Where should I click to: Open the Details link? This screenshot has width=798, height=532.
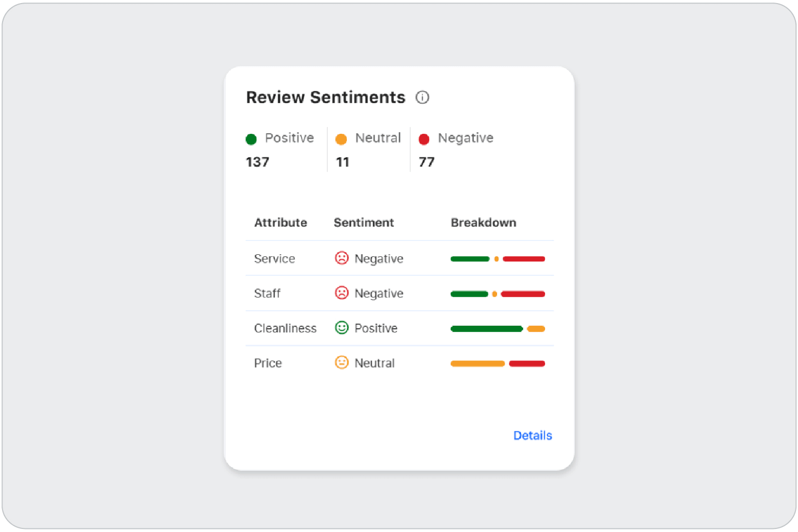point(532,436)
